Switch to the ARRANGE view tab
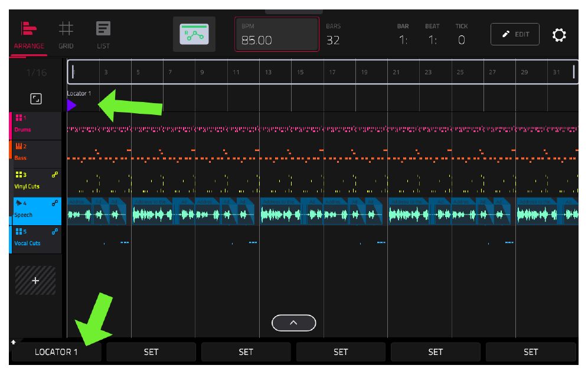Viewport: 588px width, 375px height. pos(29,35)
